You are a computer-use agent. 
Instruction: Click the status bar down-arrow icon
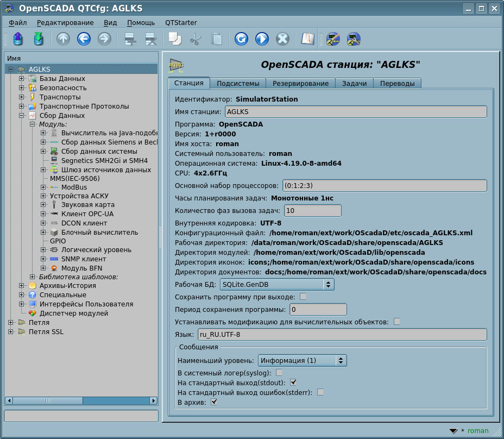453,431
